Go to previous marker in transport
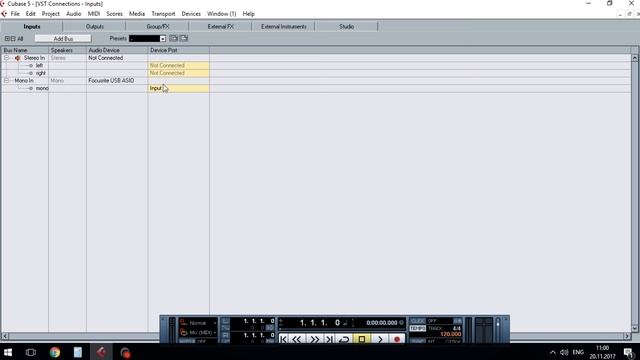The width and height of the screenshot is (640, 360). click(x=283, y=339)
